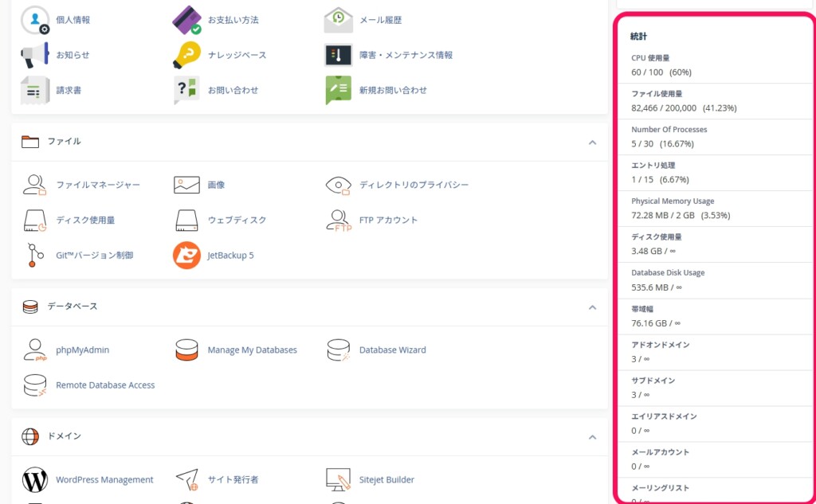Screen dimensions: 816x504
Task: Select the 画像 (Images) icon
Action: tap(216, 184)
